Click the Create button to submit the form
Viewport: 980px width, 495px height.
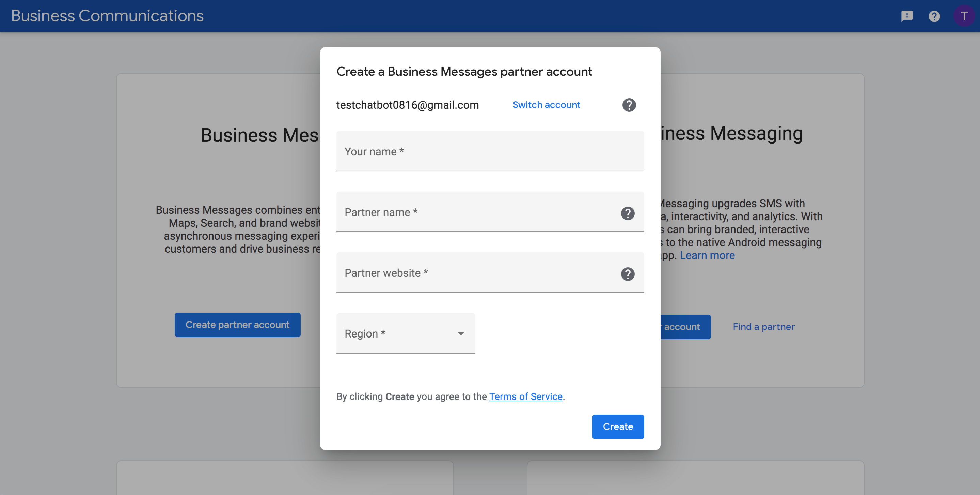click(x=617, y=426)
